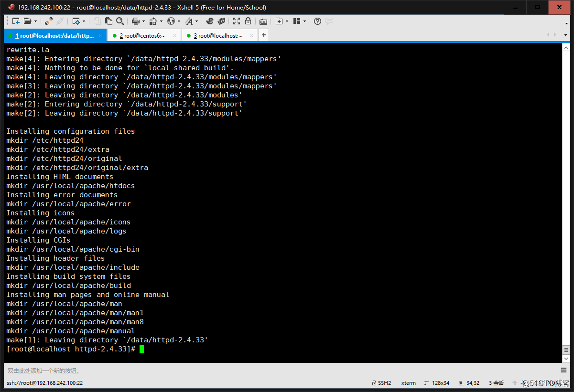
Task: Close the 3 root@localhost:~ tab
Action: coord(251,36)
